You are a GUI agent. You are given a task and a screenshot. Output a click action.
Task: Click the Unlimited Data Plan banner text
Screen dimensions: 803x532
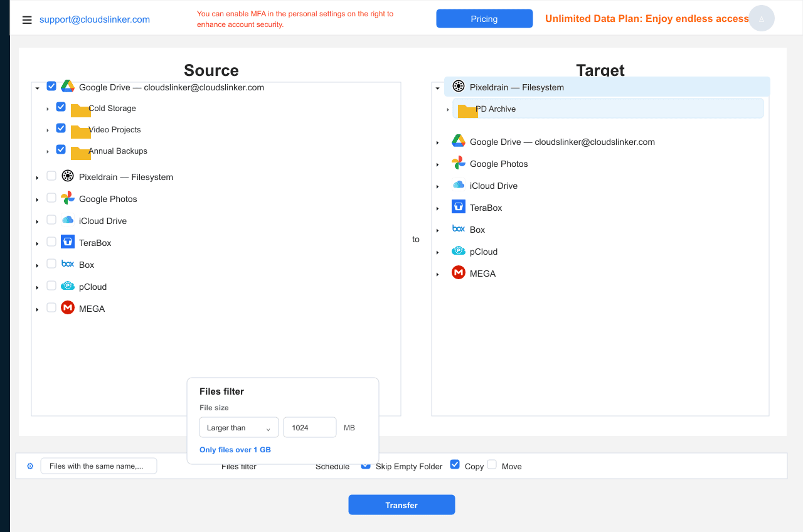647,19
